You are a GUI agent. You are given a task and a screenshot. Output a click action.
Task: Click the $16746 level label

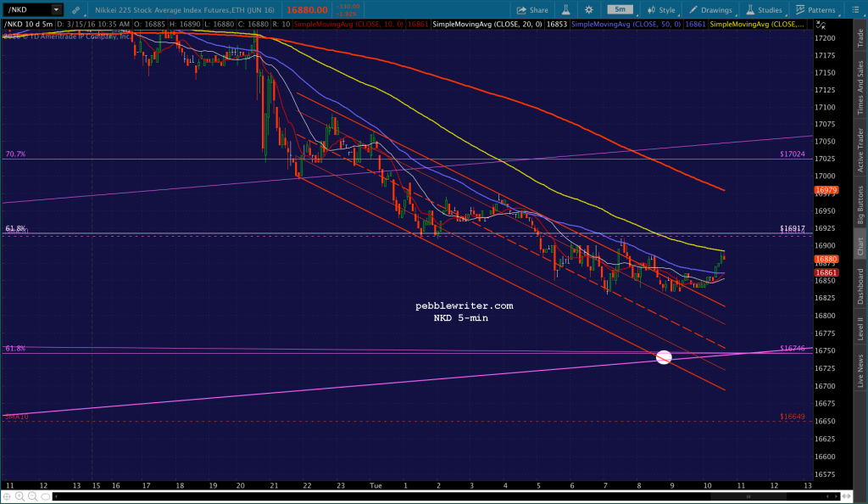[793, 349]
